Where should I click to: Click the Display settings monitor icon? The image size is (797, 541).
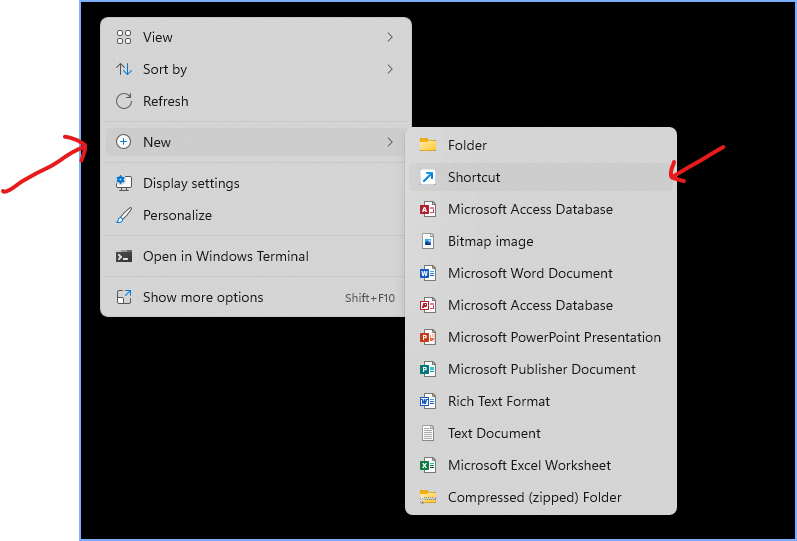point(124,183)
